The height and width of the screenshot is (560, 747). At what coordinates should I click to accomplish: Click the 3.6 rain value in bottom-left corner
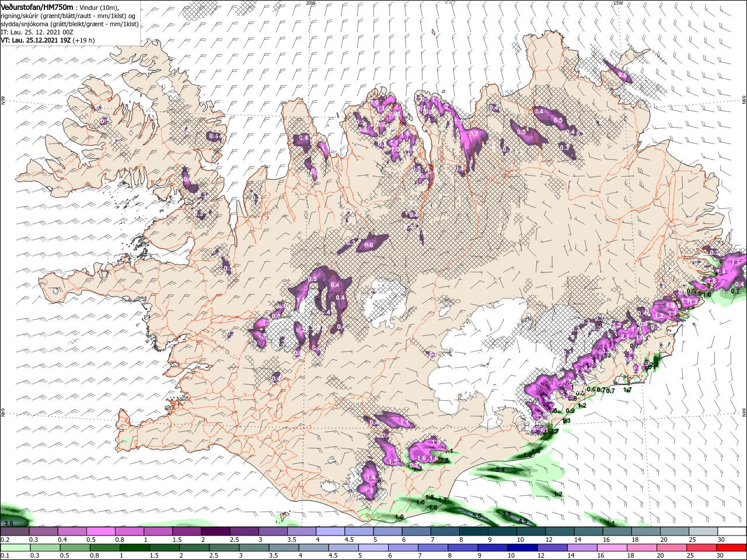pos(8,523)
